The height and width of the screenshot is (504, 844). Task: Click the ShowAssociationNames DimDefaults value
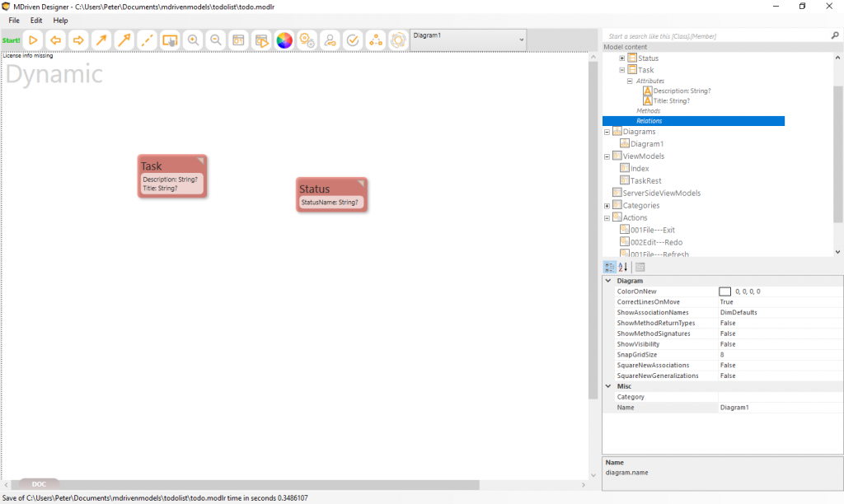[781, 312]
